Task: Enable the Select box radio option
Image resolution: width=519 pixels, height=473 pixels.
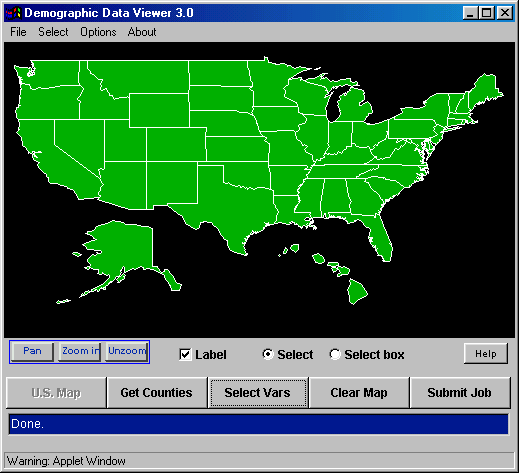Action: (x=335, y=354)
